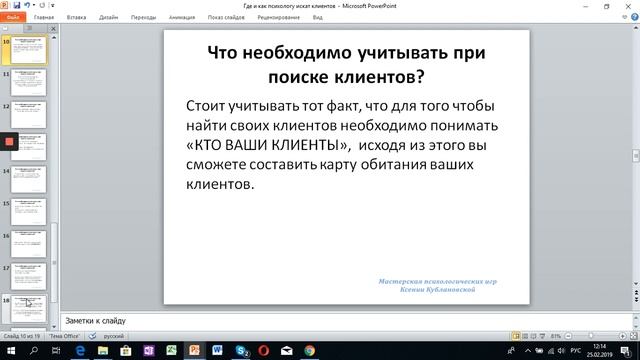640x360 pixels.
Task: Click the slide title text box
Action: click(x=347, y=64)
